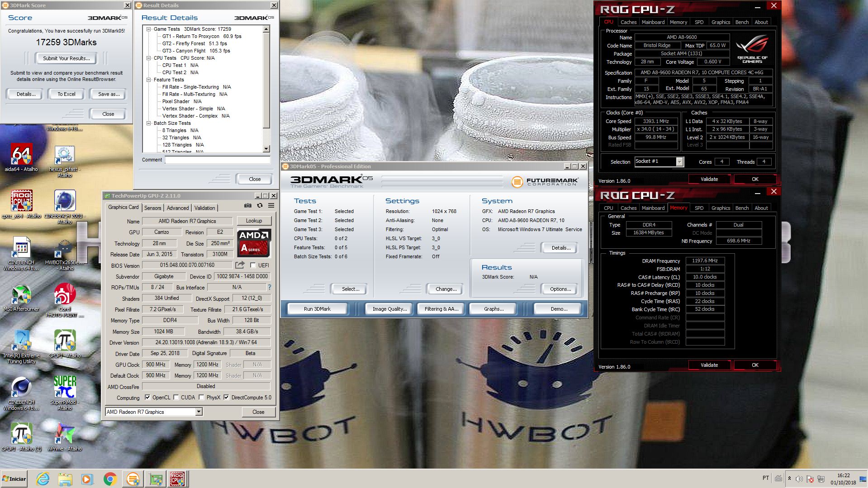Viewport: 868px width, 488px height.
Task: Open SuperPiMod desktop shortcut
Action: [65, 393]
